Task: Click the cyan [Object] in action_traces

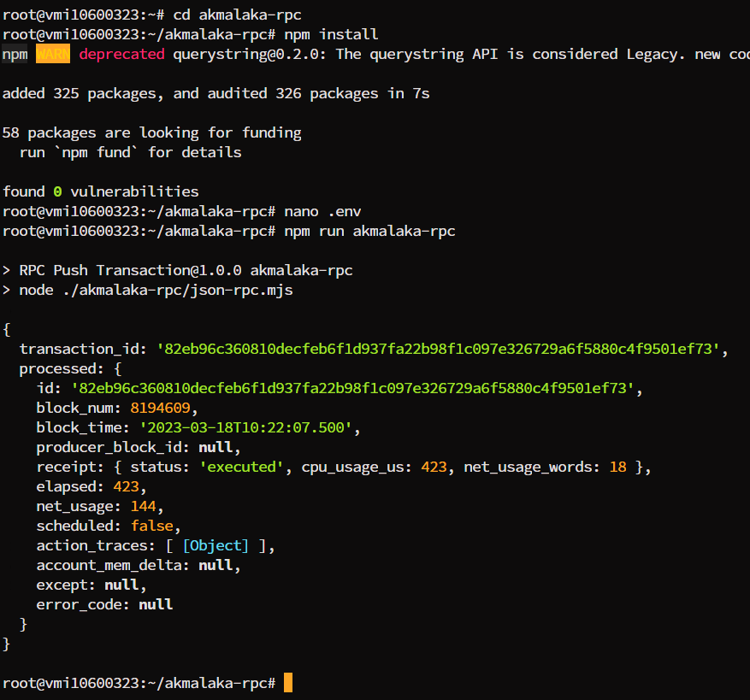Action: point(216,545)
